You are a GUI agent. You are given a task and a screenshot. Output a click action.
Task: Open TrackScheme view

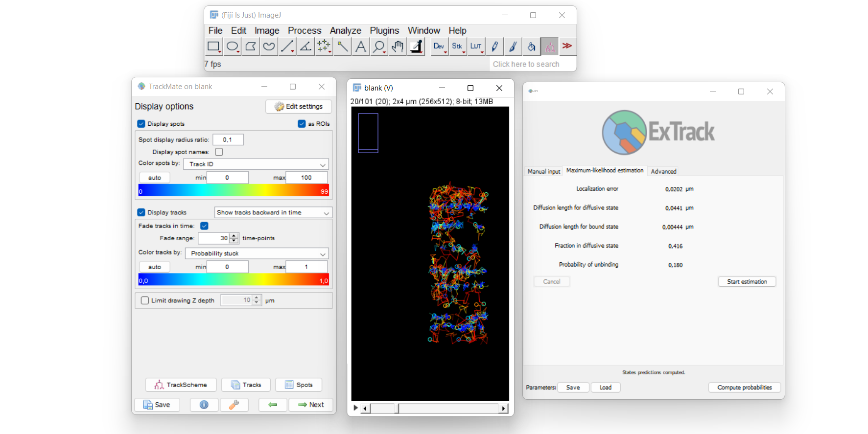tap(181, 385)
